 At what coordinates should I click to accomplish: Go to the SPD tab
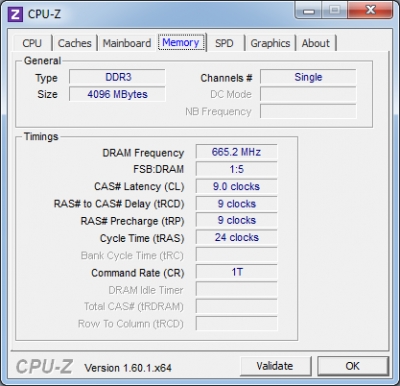point(224,43)
